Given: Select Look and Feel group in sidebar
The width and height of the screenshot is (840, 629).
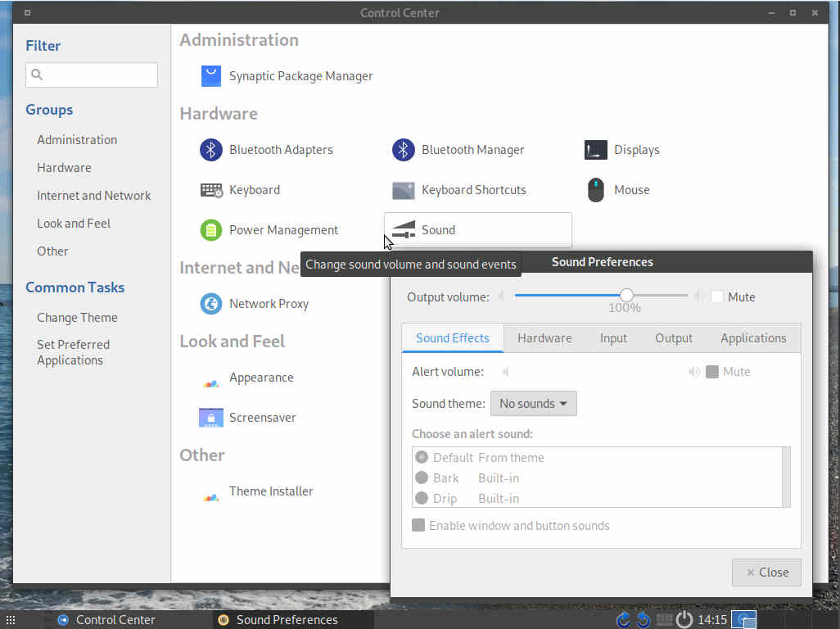Looking at the screenshot, I should click(74, 224).
